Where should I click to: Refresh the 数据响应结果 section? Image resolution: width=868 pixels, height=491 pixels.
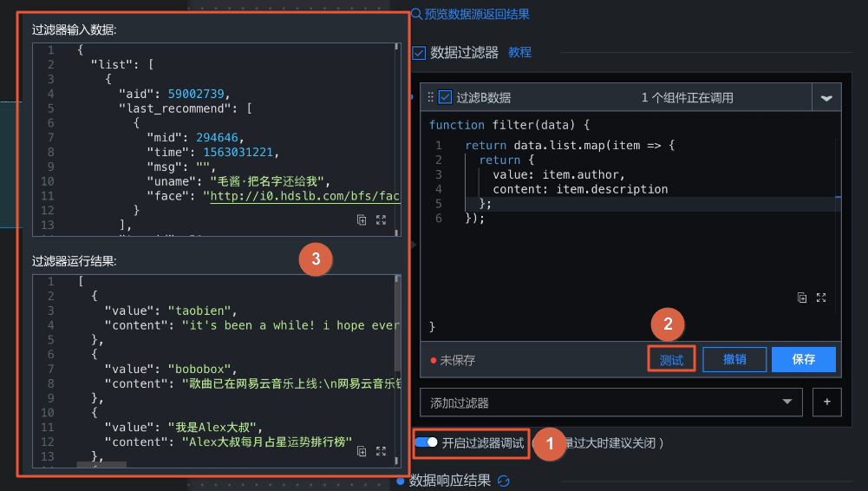(503, 481)
